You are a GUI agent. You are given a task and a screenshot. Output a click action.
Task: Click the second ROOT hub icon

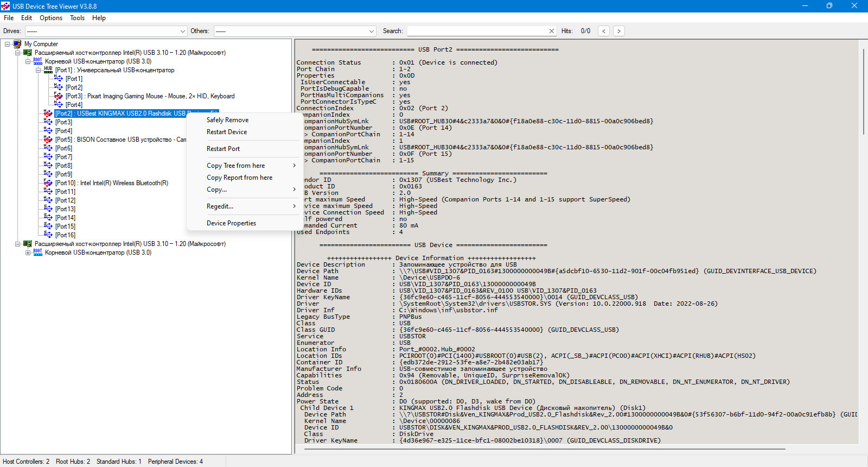pos(38,253)
